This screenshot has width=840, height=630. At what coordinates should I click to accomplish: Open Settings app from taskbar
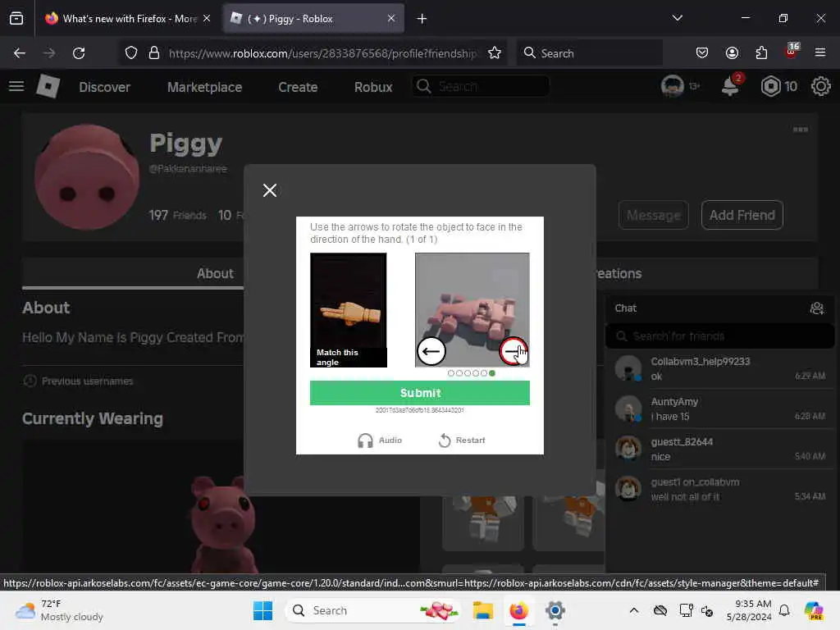pos(555,610)
